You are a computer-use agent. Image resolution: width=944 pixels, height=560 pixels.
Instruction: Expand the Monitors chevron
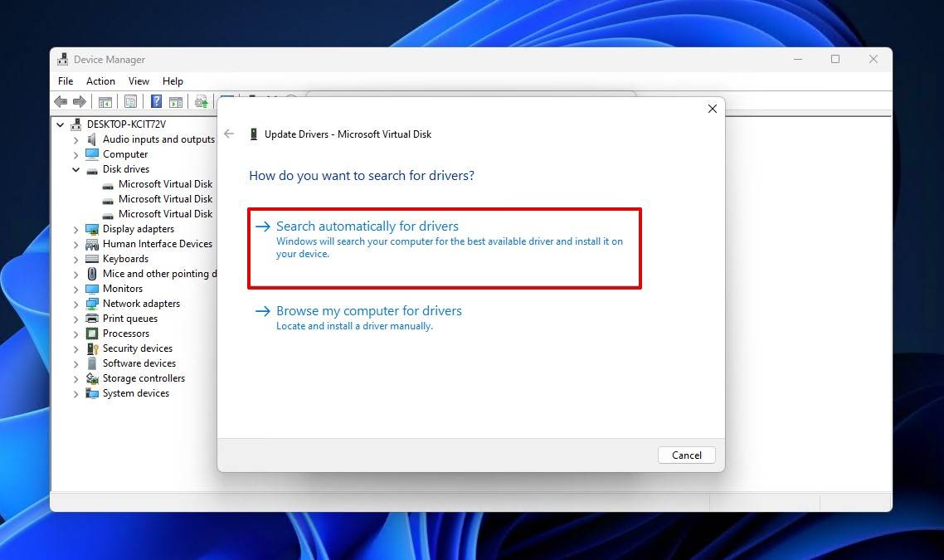75,289
